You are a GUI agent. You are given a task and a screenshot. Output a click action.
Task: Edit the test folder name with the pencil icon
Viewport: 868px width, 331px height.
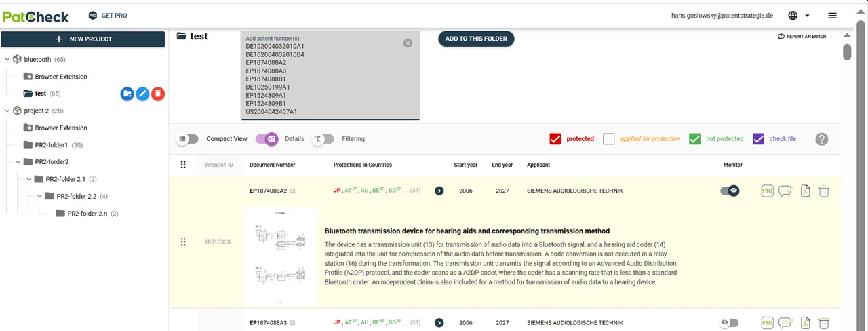point(142,94)
